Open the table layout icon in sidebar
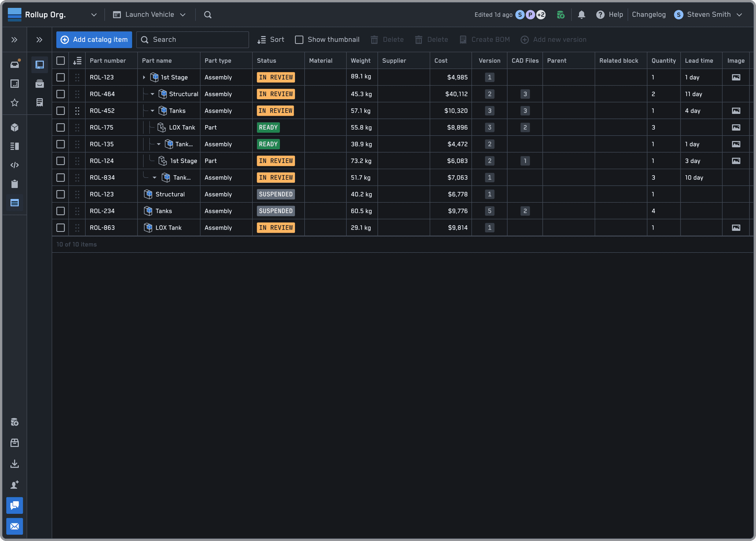 pos(15,146)
